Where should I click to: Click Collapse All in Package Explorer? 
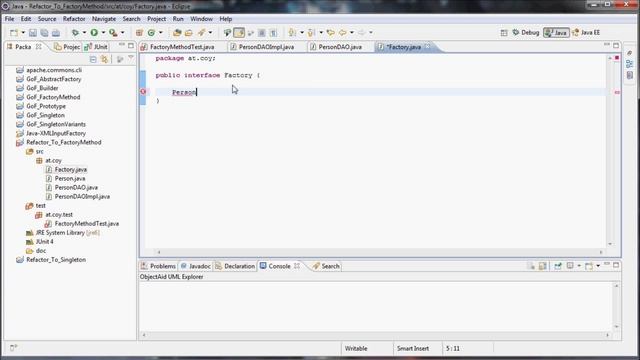click(93, 60)
